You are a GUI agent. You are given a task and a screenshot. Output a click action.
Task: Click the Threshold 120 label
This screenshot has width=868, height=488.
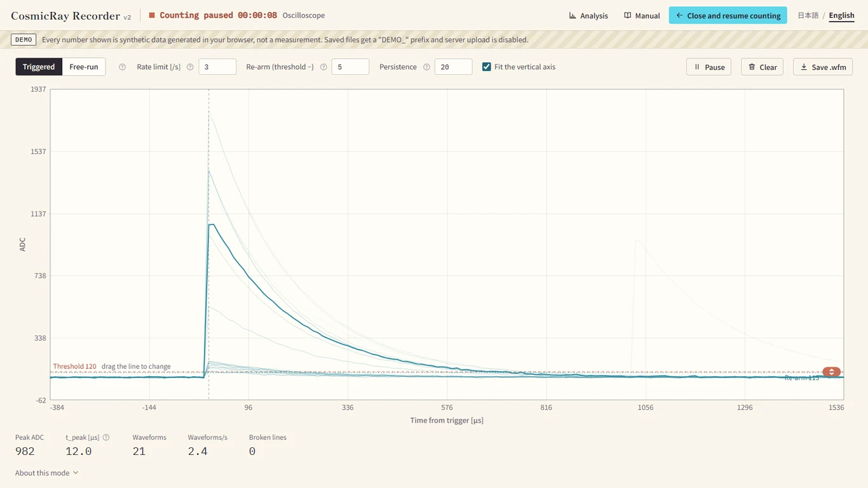click(75, 367)
